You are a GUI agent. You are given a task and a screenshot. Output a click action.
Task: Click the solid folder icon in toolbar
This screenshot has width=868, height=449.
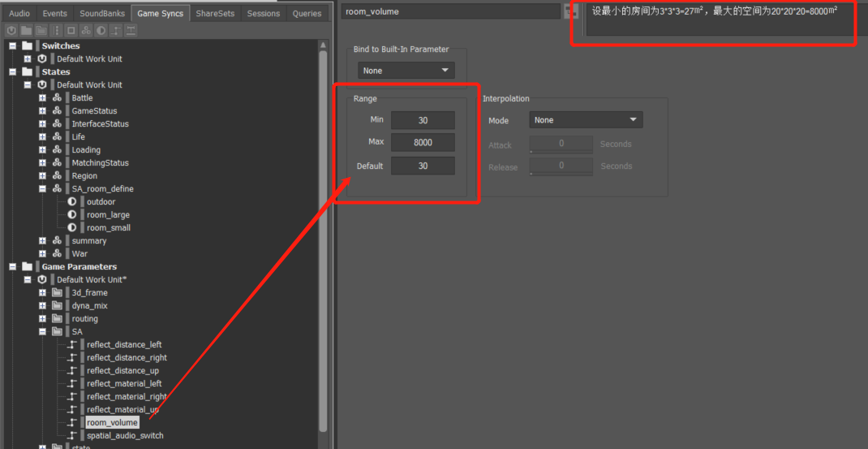26,31
